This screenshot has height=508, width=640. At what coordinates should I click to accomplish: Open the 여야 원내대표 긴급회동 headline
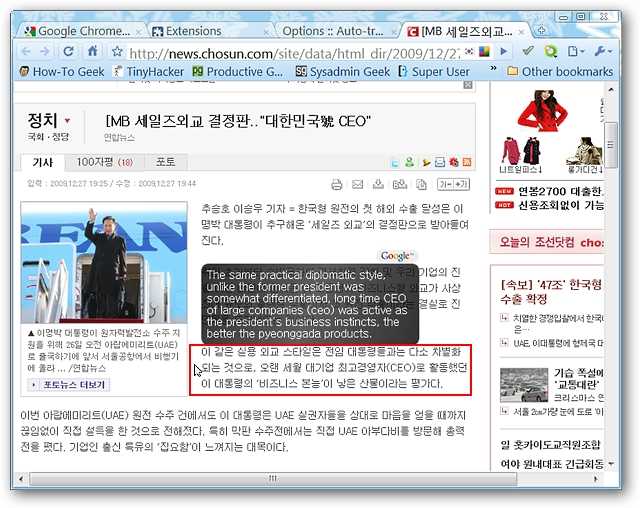tap(552, 464)
